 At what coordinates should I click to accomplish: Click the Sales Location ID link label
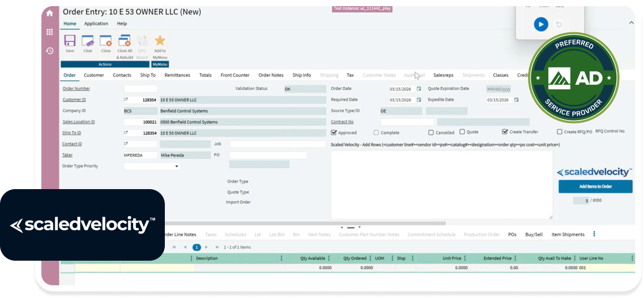(79, 122)
